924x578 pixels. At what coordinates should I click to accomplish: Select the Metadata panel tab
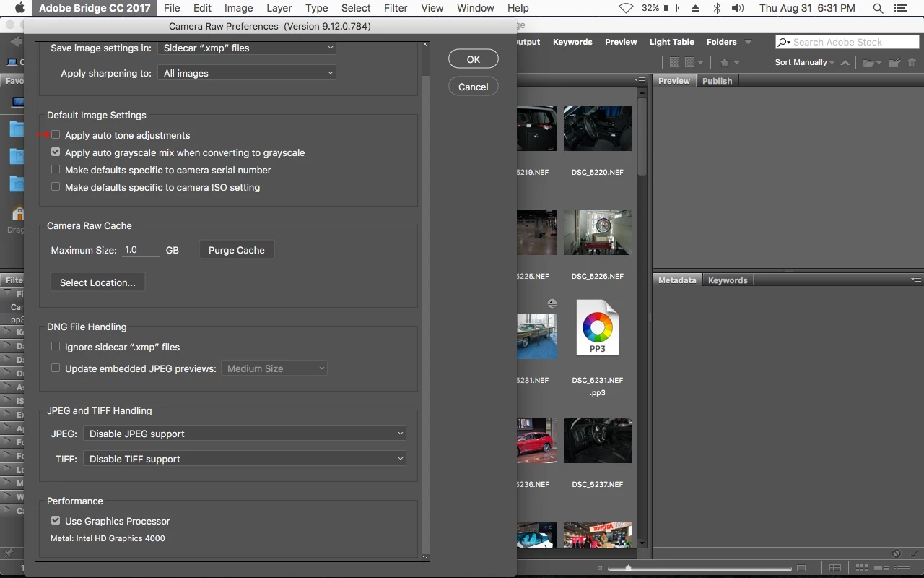click(677, 280)
